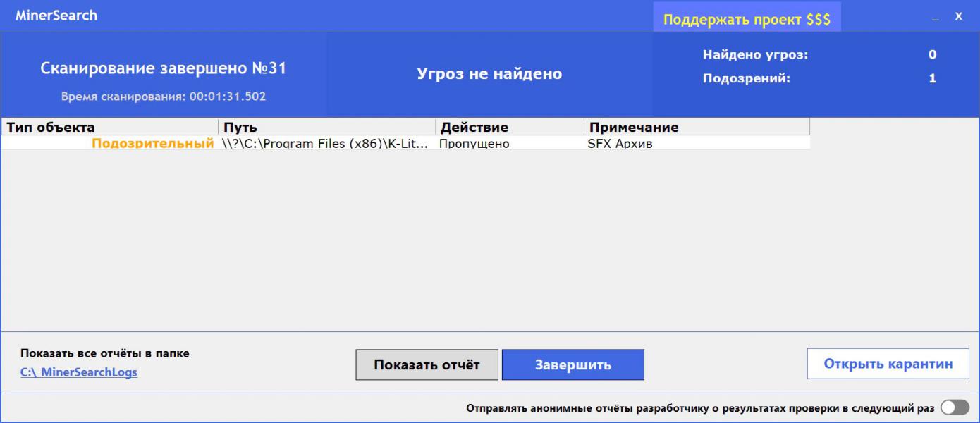Image resolution: width=980 pixels, height=423 pixels.
Task: Click Поддержать проект $$$ banner
Action: (x=747, y=19)
